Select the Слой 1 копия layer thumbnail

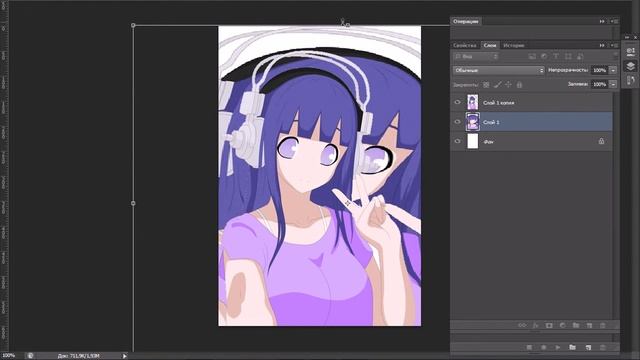[473, 102]
